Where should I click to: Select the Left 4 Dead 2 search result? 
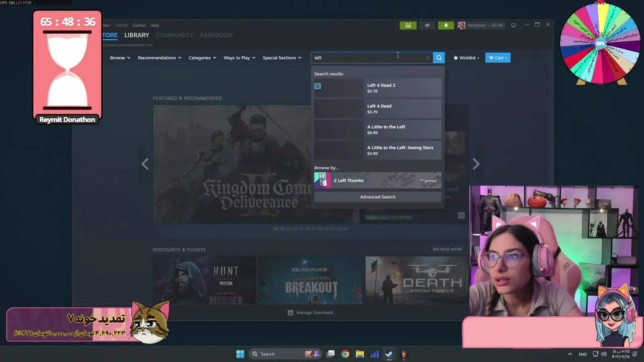point(378,88)
